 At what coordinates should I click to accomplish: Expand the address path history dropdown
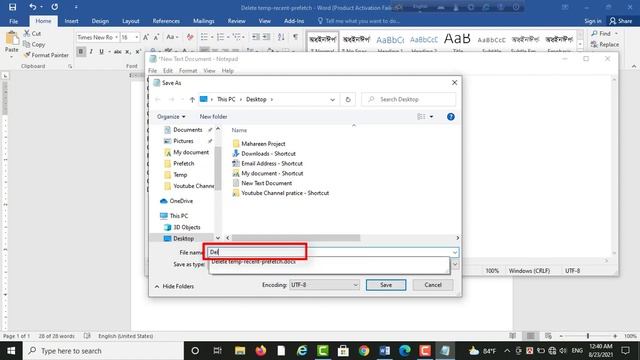332,100
